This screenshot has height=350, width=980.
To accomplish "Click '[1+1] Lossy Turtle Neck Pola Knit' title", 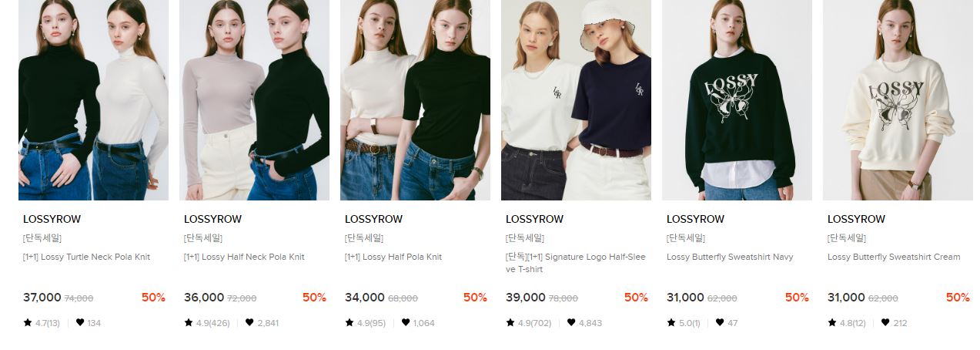I will point(86,257).
